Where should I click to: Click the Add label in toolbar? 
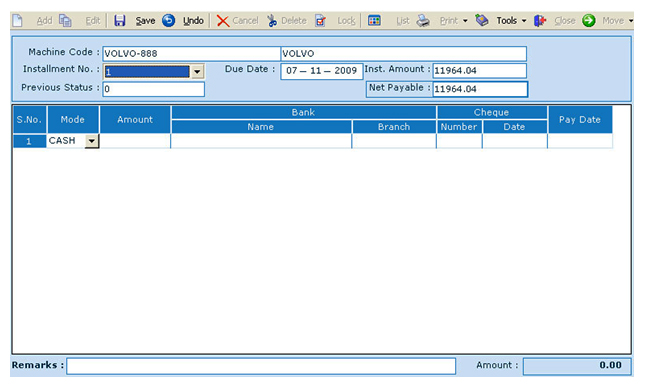pos(44,21)
